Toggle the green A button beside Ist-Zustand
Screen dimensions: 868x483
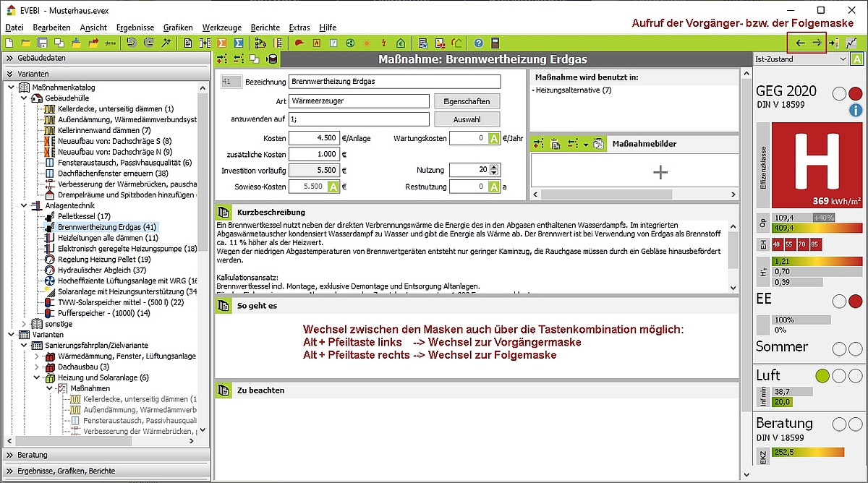click(857, 59)
